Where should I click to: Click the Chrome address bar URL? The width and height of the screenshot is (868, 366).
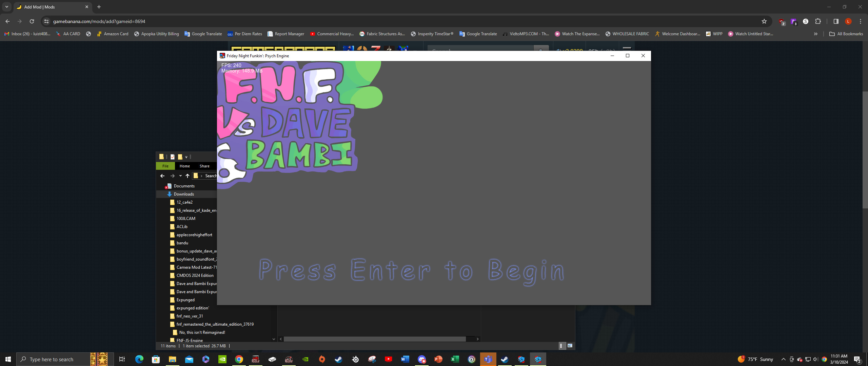pyautogui.click(x=99, y=21)
